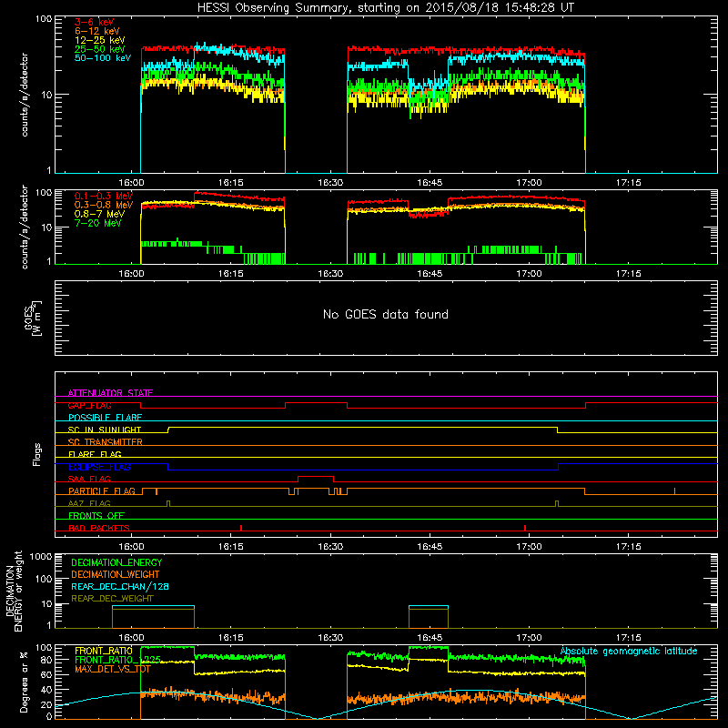Click the Absolute geomagnetic latitude label
The height and width of the screenshot is (728, 728).
pos(629,651)
